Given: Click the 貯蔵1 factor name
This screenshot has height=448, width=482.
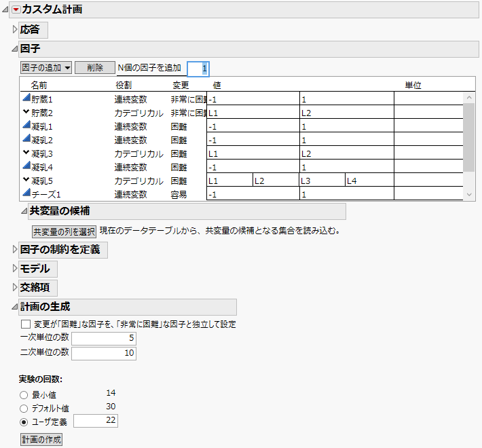Looking at the screenshot, I should (42, 100).
